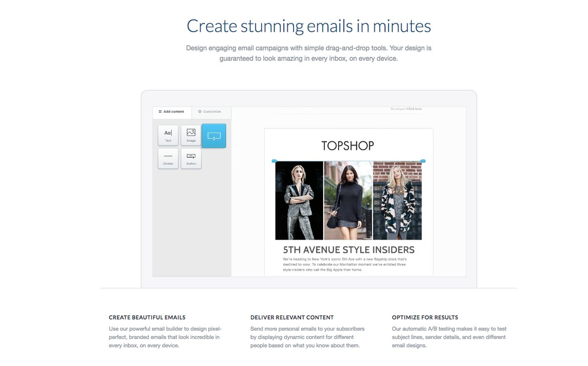This screenshot has height=366, width=588.
Task: Click the 'CREATE BEAUTIFUL EMAILS' heading
Action: pos(147,317)
